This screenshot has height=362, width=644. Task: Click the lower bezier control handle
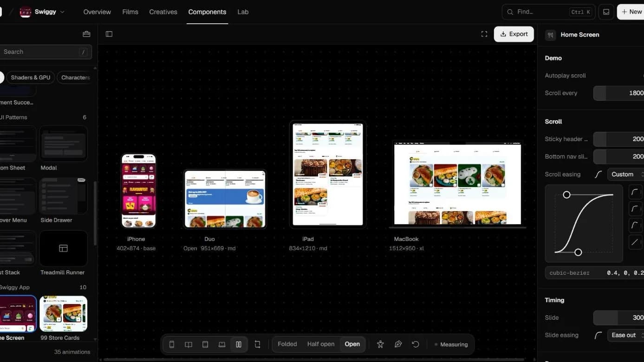(x=578, y=252)
